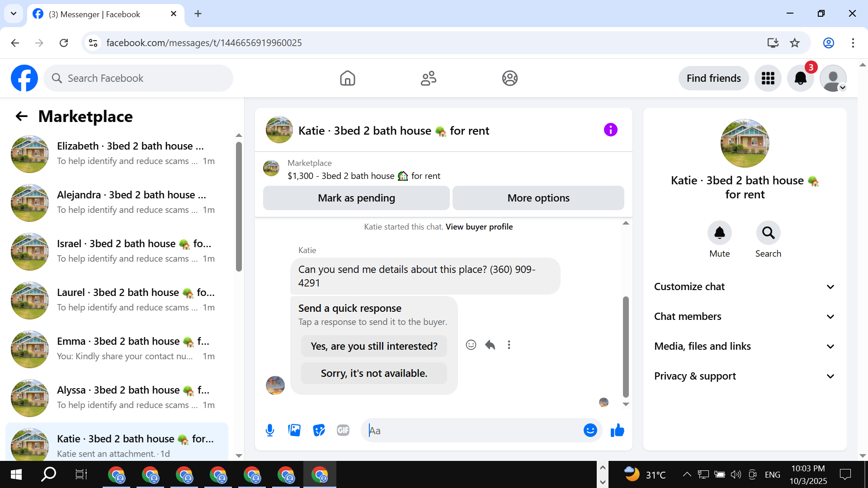Viewport: 868px width, 488px height.
Task: Open Elizabeth's 3bed 2 bath house chat
Action: (117, 154)
